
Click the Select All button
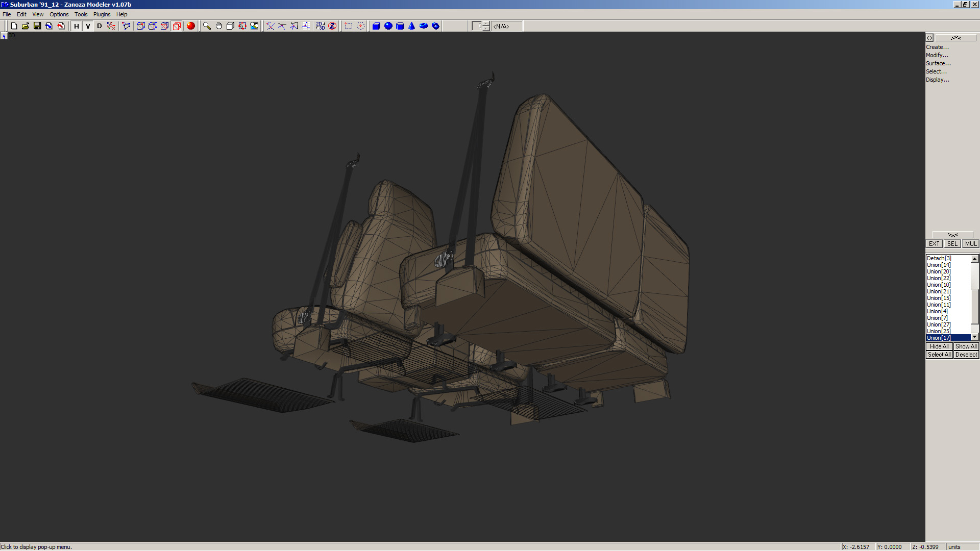pos(939,355)
